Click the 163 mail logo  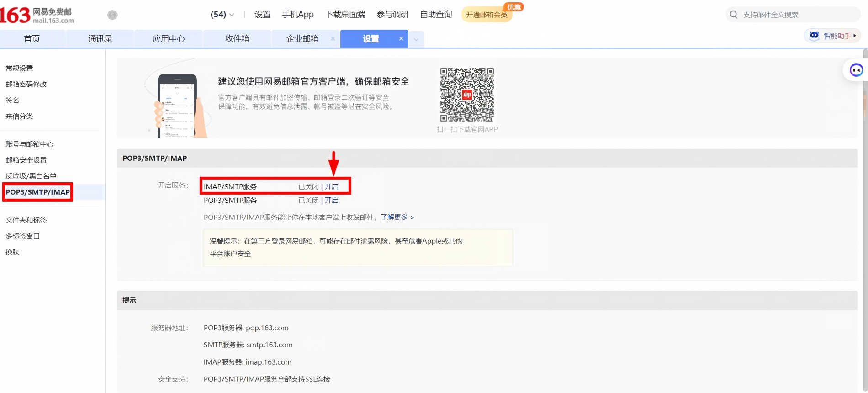pyautogui.click(x=37, y=15)
